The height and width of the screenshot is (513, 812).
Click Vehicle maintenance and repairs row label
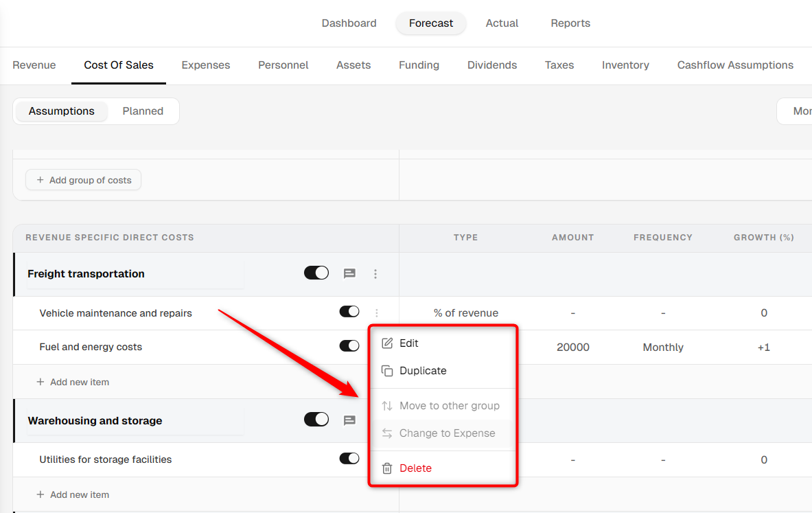tap(115, 313)
